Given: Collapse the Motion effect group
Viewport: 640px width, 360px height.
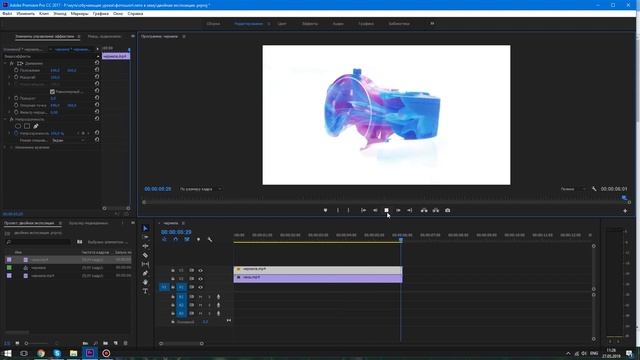Looking at the screenshot, I should click(5, 63).
